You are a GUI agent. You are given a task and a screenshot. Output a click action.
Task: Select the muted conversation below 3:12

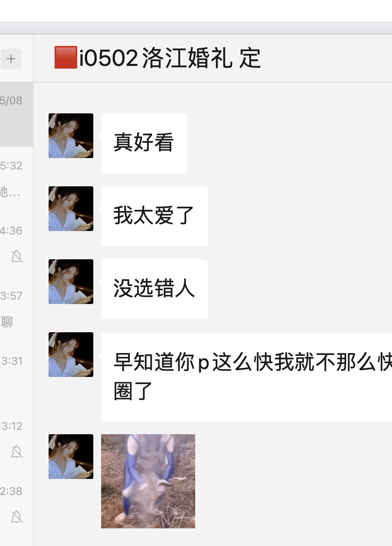click(x=16, y=439)
